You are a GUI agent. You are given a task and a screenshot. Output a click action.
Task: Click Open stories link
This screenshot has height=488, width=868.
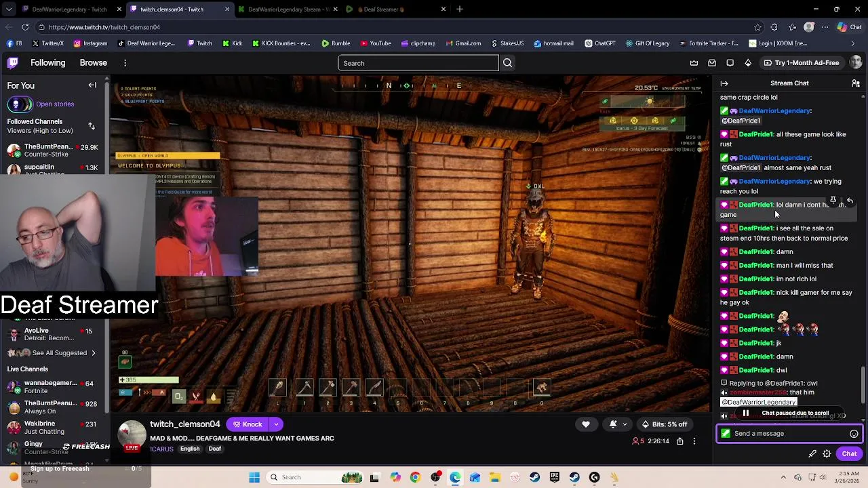click(55, 104)
